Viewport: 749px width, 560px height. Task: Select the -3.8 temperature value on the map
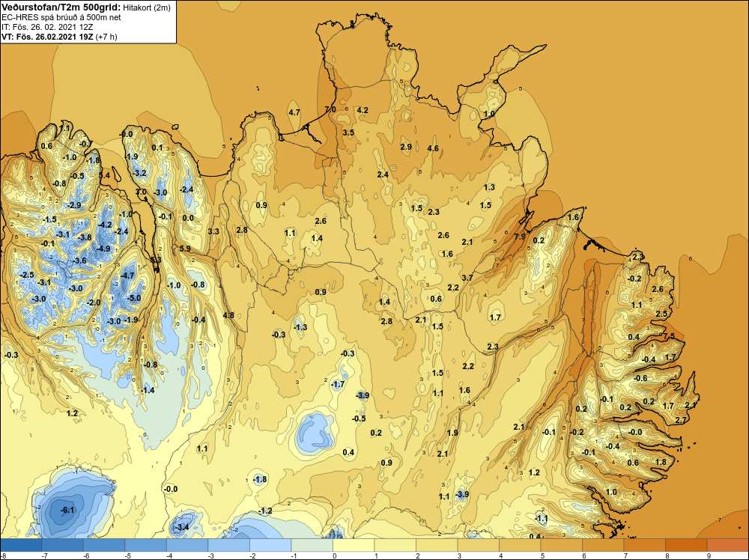84,237
